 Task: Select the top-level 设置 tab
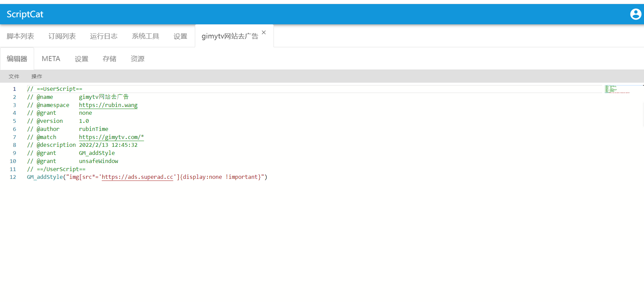pyautogui.click(x=180, y=36)
